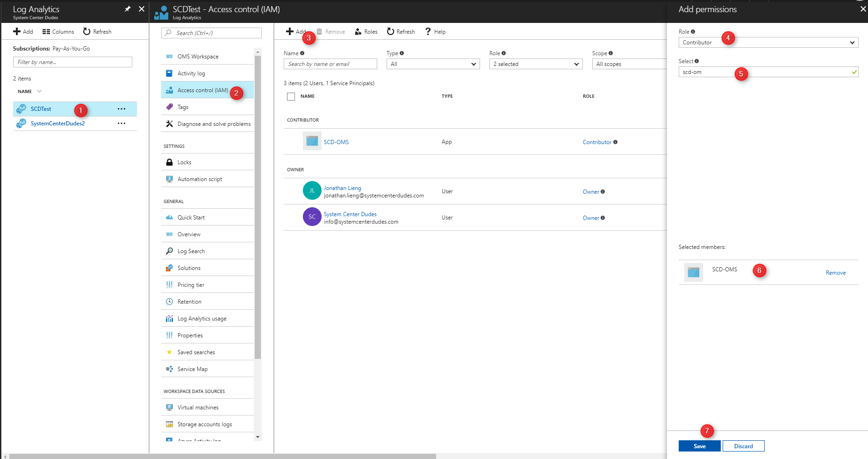This screenshot has height=459, width=868.
Task: Open the SCD-OMS app link
Action: click(336, 142)
